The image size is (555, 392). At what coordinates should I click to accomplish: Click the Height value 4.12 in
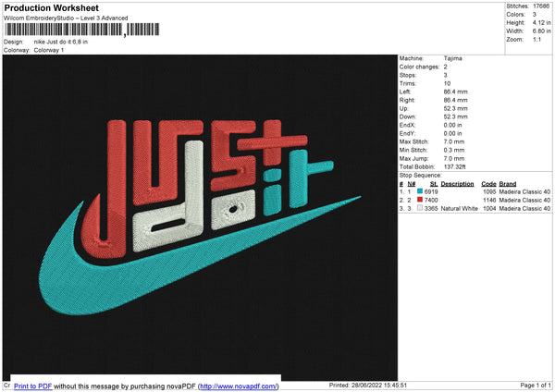pyautogui.click(x=541, y=22)
